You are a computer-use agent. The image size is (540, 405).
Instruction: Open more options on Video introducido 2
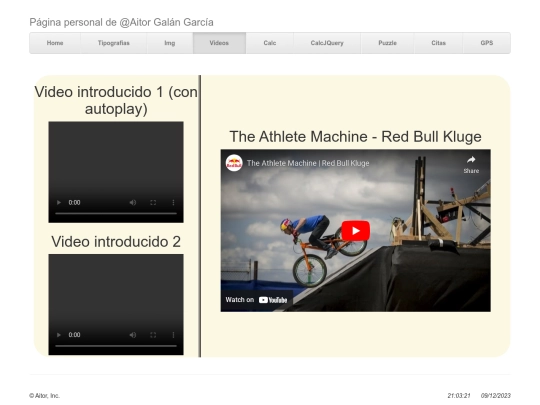(x=173, y=335)
